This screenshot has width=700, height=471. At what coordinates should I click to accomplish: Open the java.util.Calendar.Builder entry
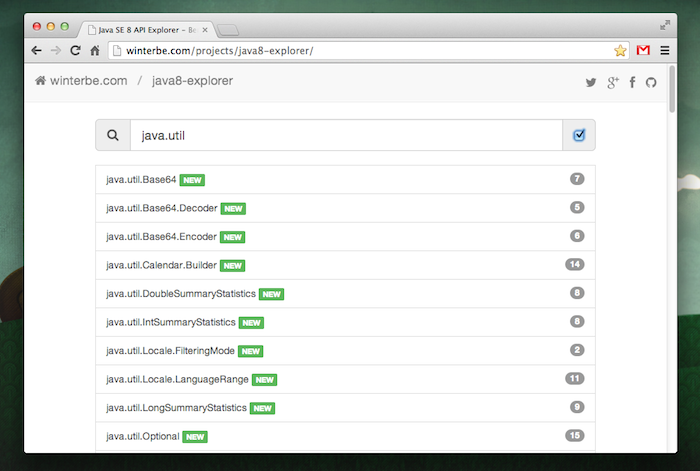(345, 265)
